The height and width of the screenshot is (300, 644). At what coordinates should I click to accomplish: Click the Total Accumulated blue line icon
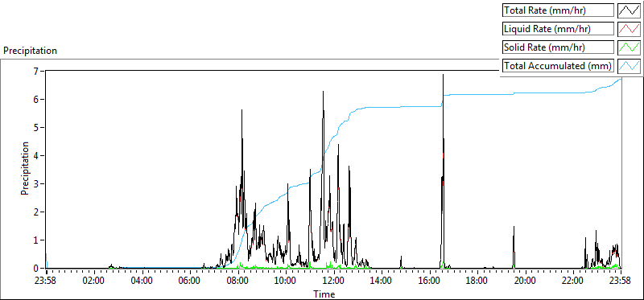point(630,66)
